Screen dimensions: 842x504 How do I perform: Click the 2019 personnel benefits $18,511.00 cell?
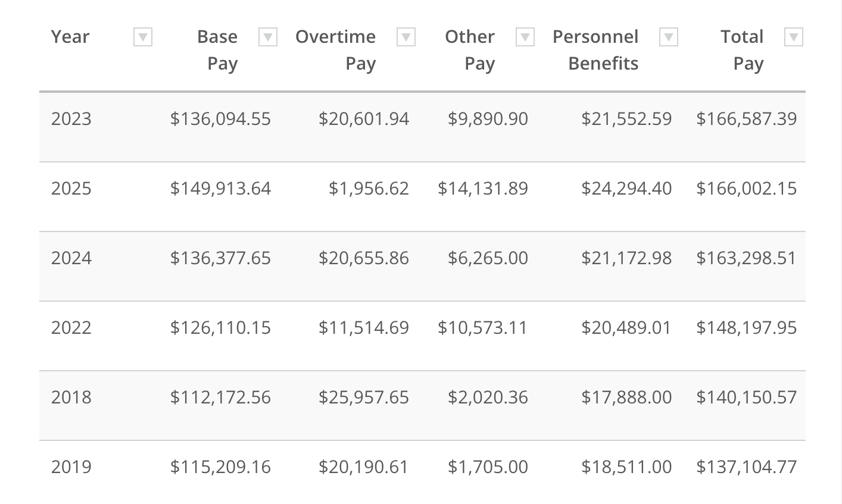626,467
